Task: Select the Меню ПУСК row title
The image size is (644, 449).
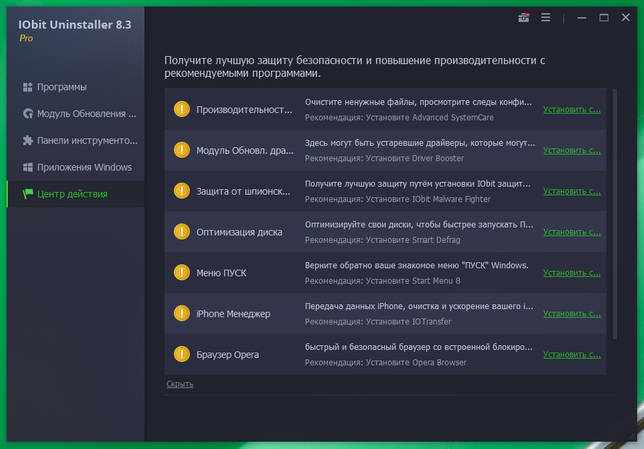Action: 221,273
